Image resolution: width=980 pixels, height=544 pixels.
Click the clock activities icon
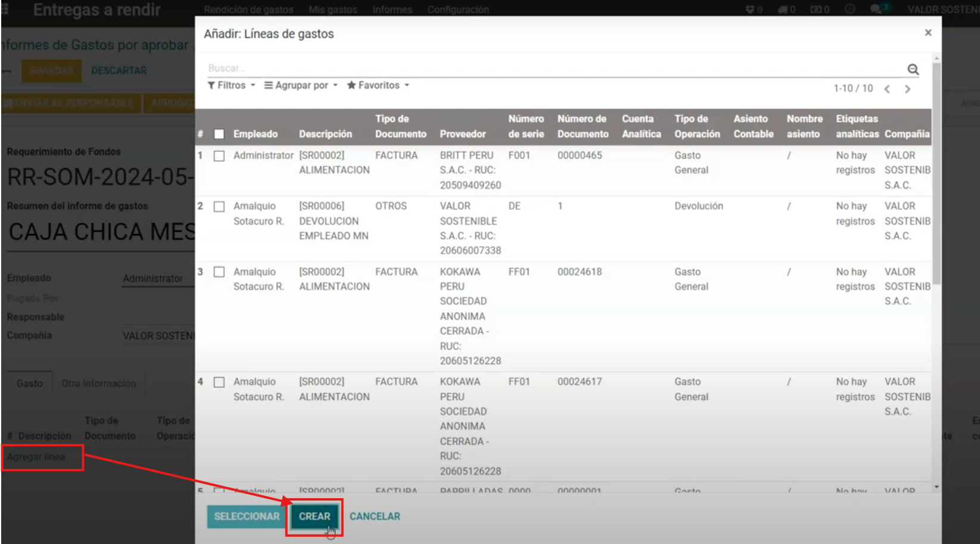tap(850, 10)
